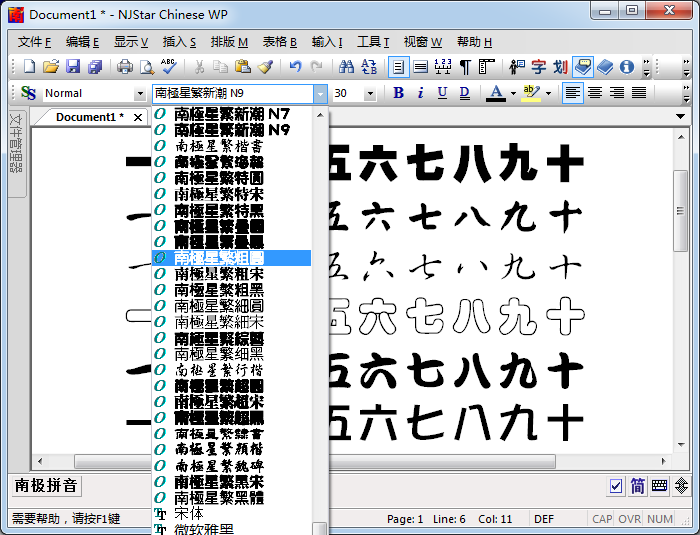Viewport: 700px width, 535px height.
Task: Open the 工具 T menu
Action: [373, 42]
